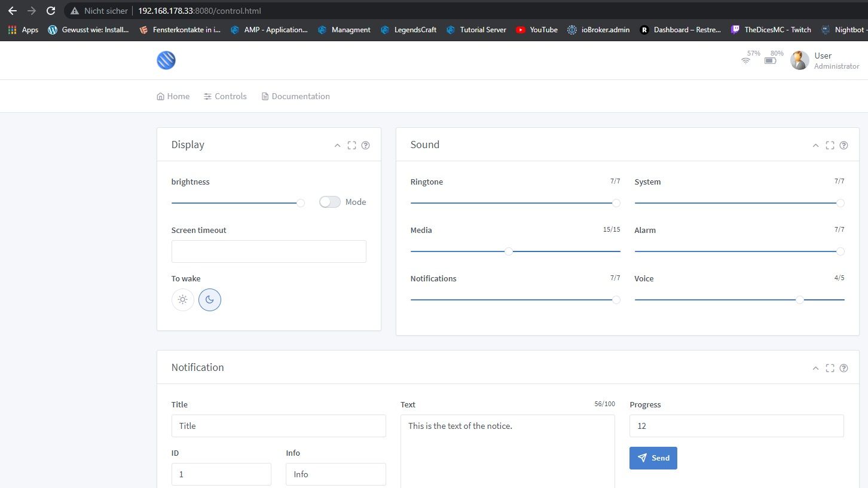Viewport: 868px width, 488px height.
Task: Collapse the Notification panel
Action: [815, 368]
